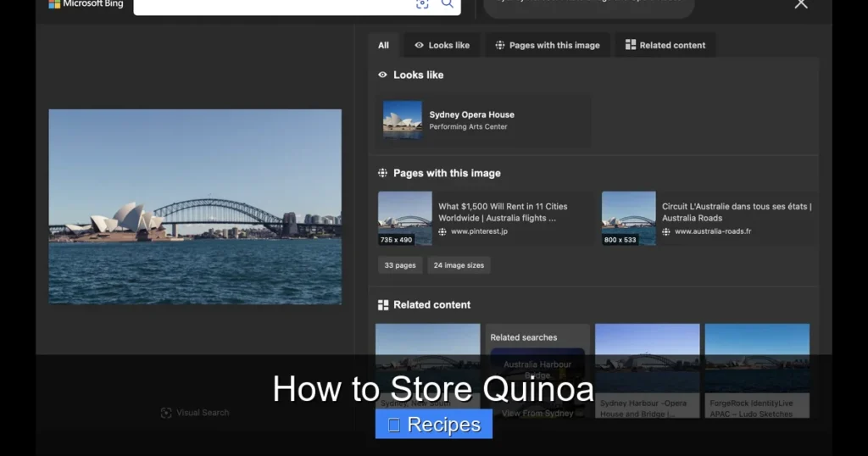Image resolution: width=868 pixels, height=456 pixels.
Task: Click the Visual Search button under the image
Action: coord(195,413)
